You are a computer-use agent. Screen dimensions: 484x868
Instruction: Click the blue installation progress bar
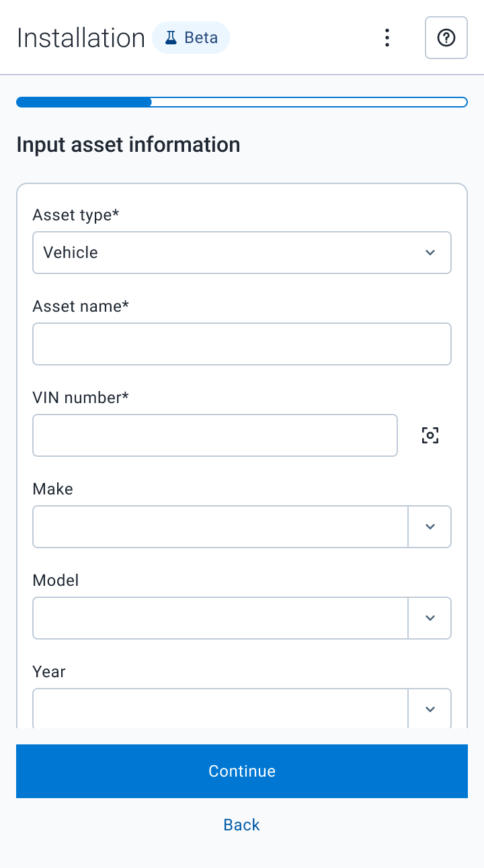tap(242, 102)
